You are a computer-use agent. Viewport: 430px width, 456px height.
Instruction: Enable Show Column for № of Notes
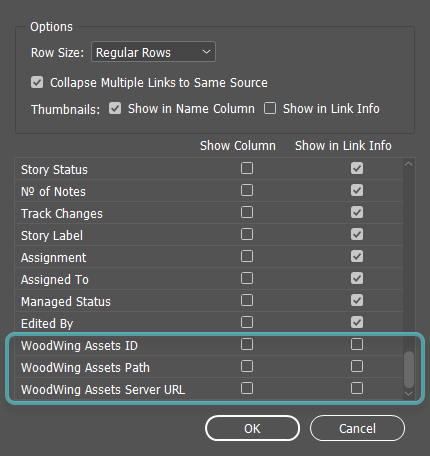click(x=247, y=190)
